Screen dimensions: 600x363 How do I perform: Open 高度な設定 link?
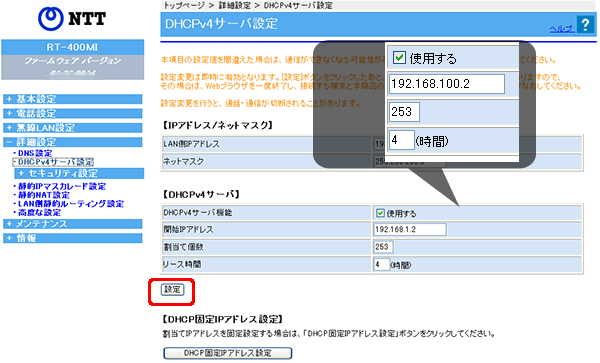point(39,212)
